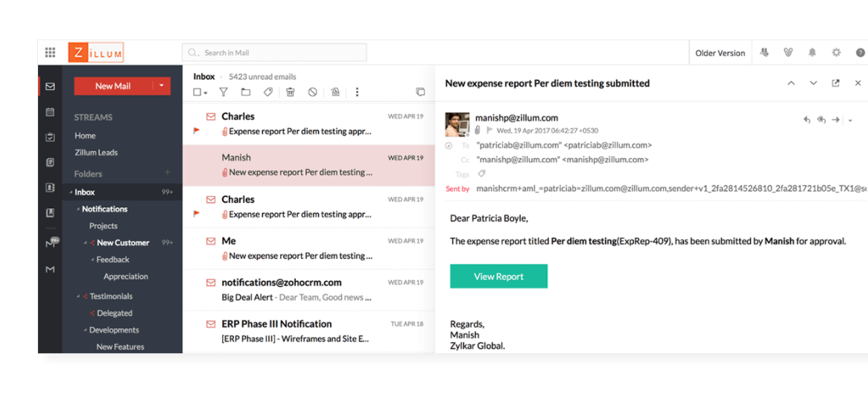The width and height of the screenshot is (868, 407).
Task: Click the people contacts icon in top bar
Action: (x=765, y=53)
